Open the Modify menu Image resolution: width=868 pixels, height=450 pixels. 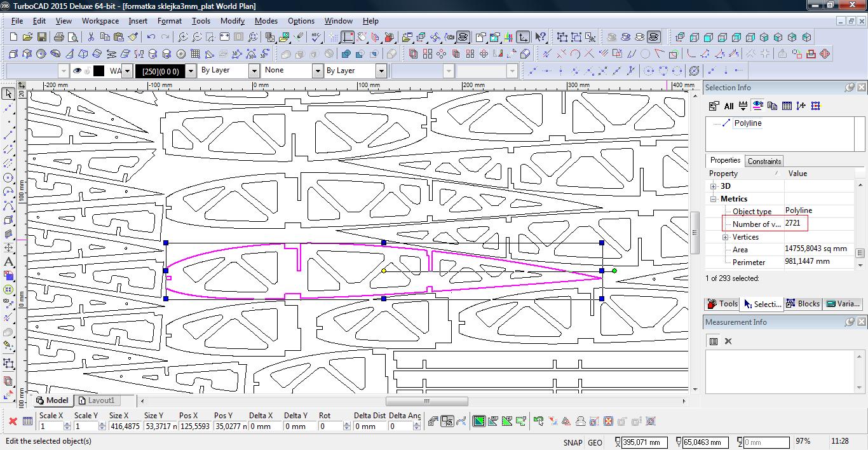click(x=232, y=21)
